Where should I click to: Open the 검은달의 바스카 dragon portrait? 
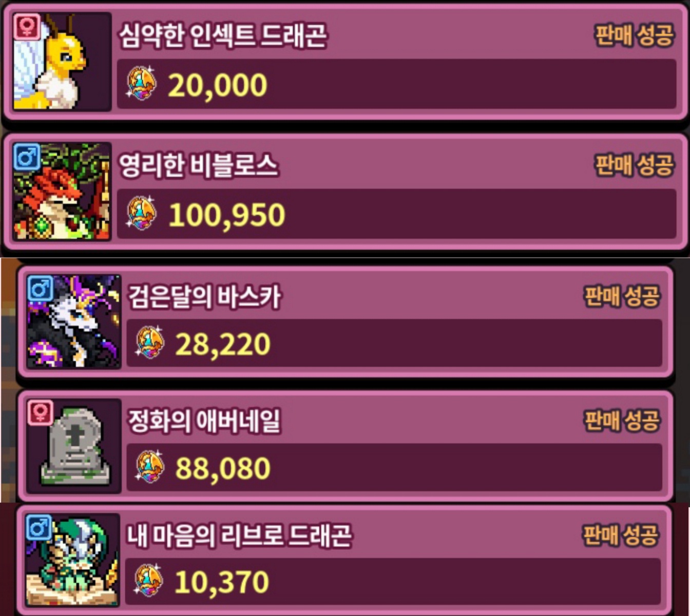point(74,321)
